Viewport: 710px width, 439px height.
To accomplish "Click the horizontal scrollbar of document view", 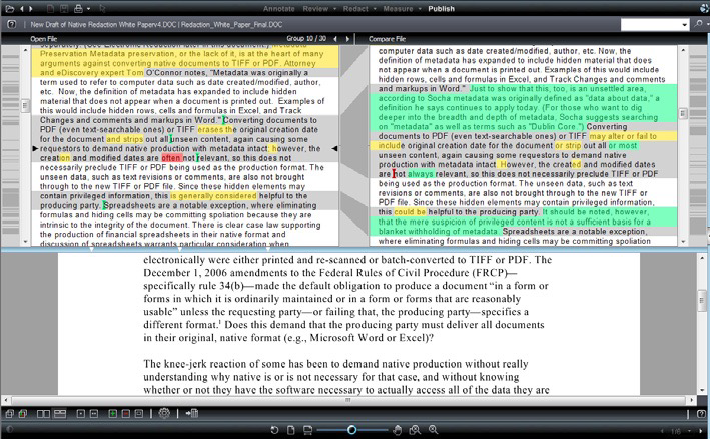I will (348, 400).
